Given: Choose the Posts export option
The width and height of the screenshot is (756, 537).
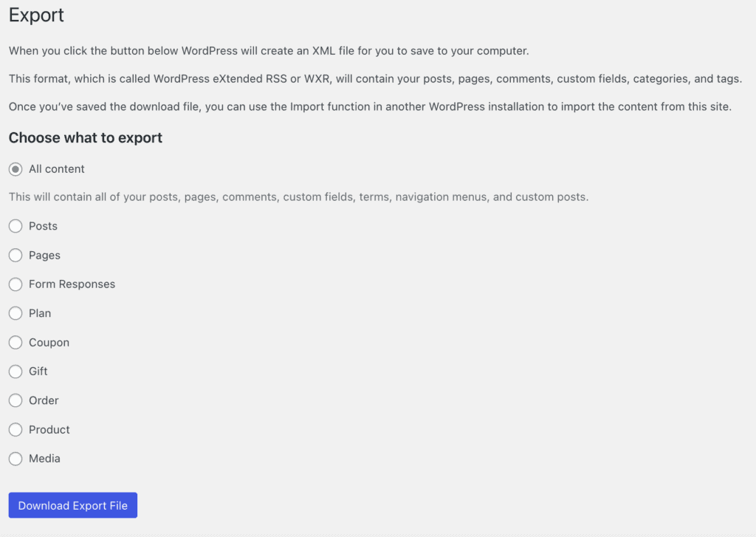Looking at the screenshot, I should pyautogui.click(x=16, y=226).
